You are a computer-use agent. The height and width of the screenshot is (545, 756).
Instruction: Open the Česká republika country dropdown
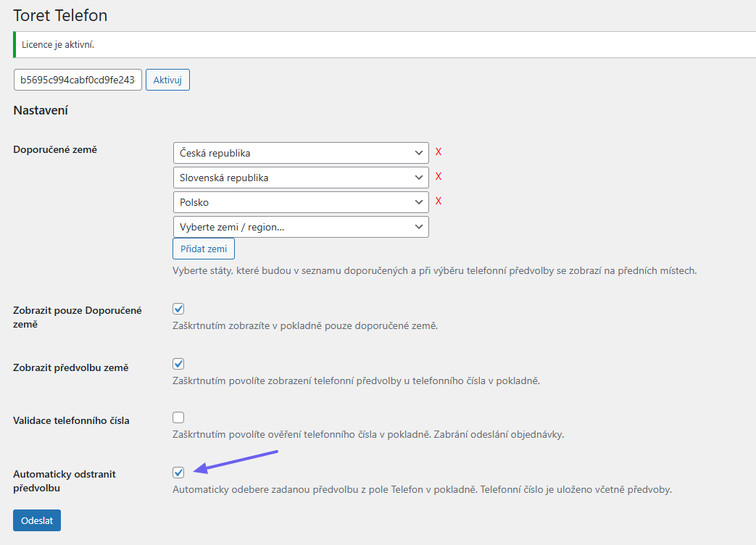(301, 153)
